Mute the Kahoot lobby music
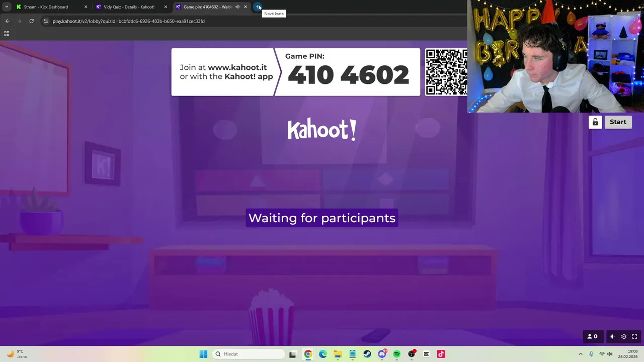This screenshot has height=362, width=644. tap(612, 336)
